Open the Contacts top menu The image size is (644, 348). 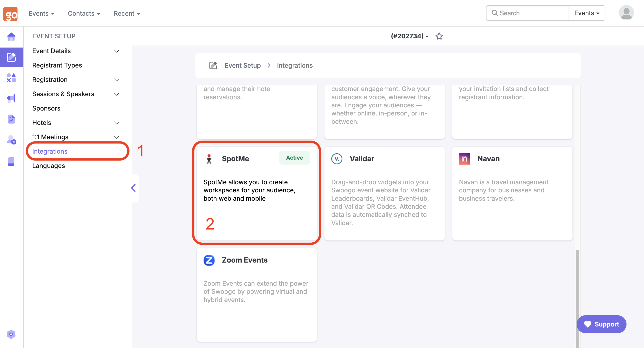[84, 13]
